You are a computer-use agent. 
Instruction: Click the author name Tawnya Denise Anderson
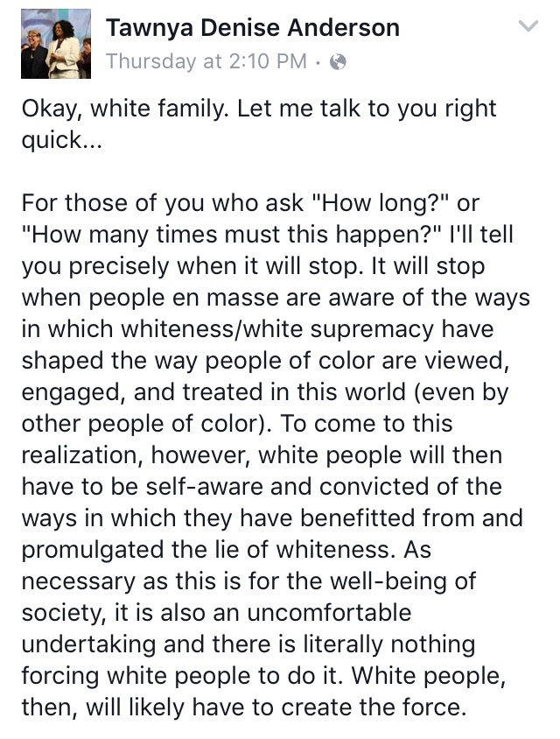pyautogui.click(x=252, y=28)
